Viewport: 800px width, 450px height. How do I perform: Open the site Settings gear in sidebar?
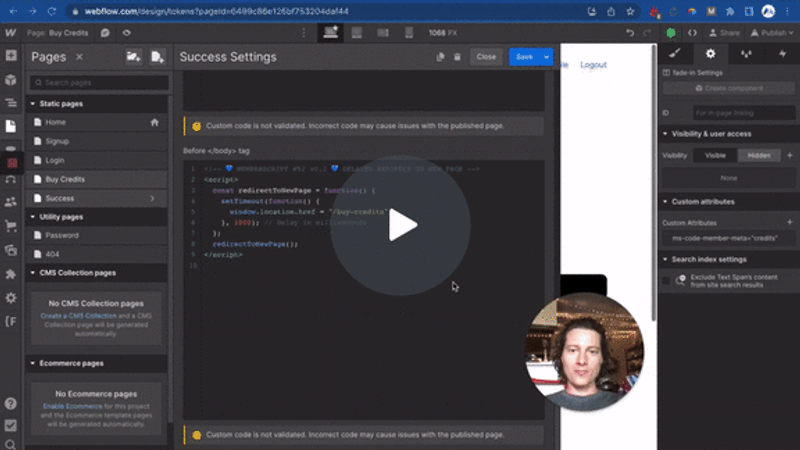coord(11,298)
